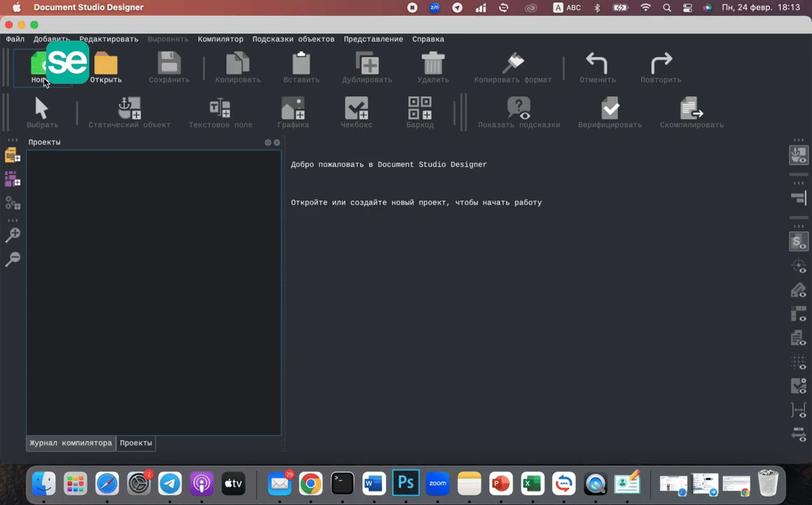Open the Добавить menu
812x505 pixels.
(51, 39)
